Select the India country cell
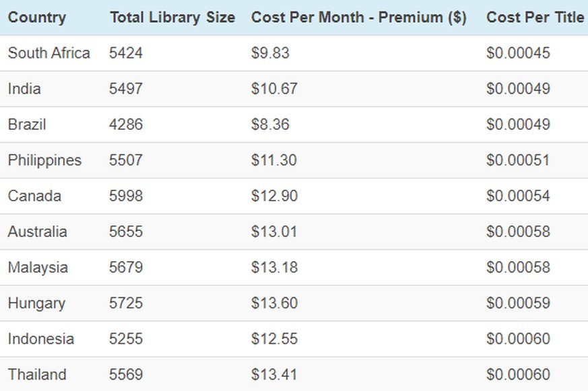Screen dimensions: 588x391 click(24, 89)
